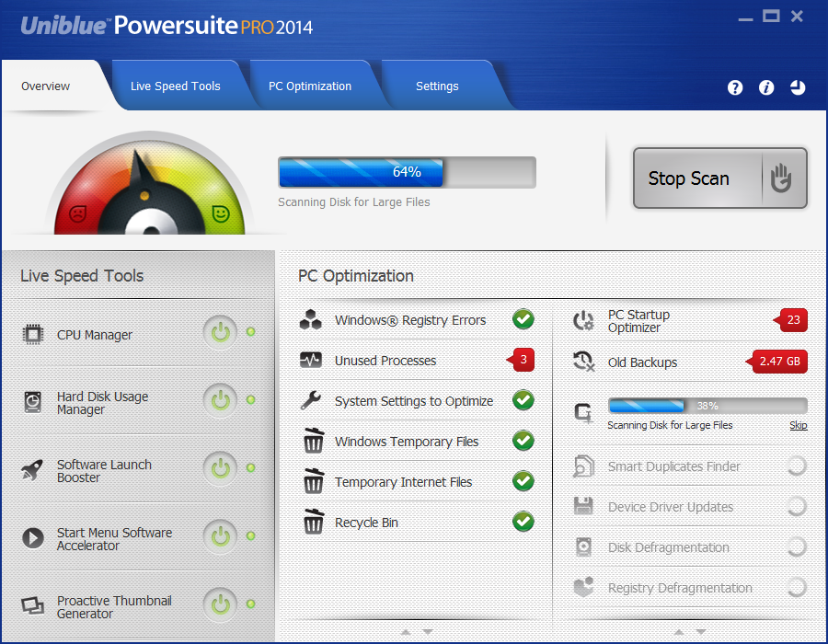This screenshot has height=644, width=828.
Task: Click the PC Startup Optimizer power-gear icon
Action: click(x=583, y=320)
